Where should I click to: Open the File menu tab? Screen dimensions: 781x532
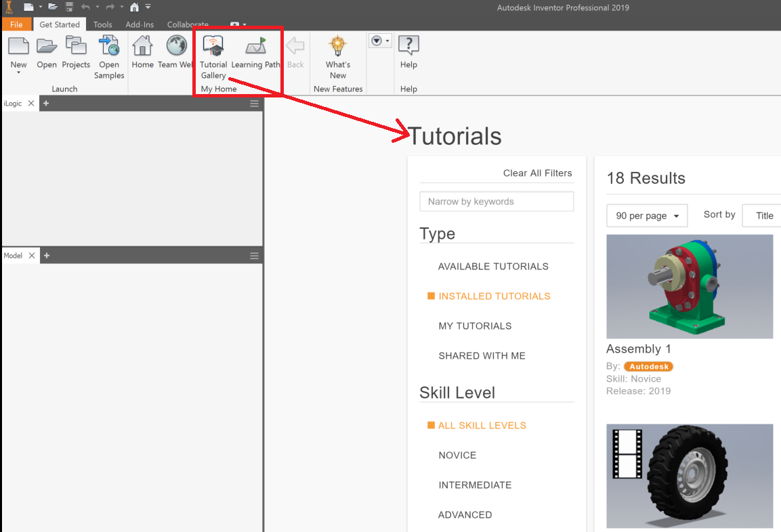(16, 24)
